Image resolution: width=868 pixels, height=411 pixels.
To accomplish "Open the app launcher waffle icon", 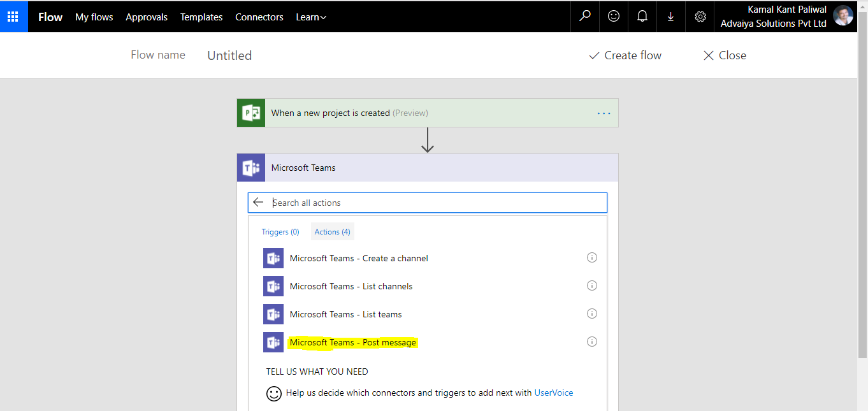I will (x=13, y=17).
